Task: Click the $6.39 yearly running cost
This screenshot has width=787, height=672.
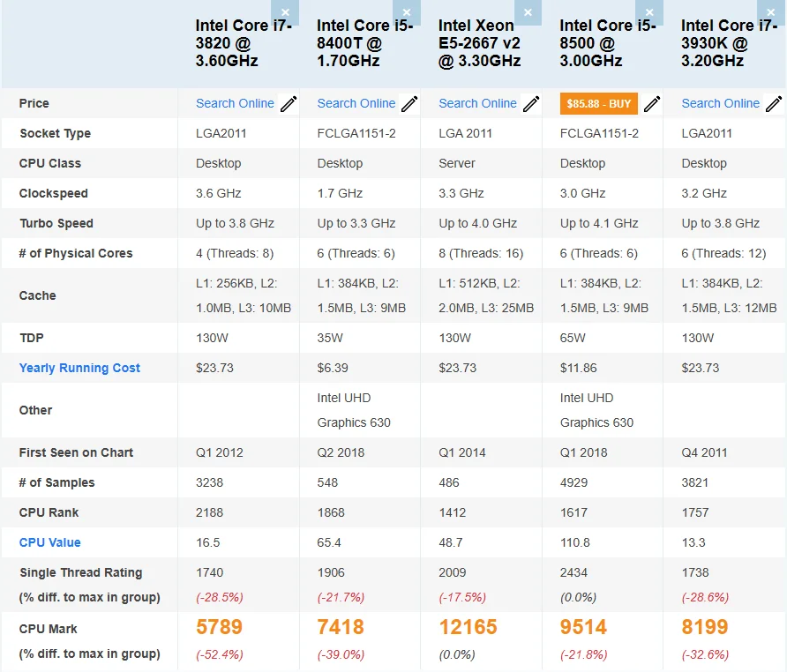Action: coord(333,368)
